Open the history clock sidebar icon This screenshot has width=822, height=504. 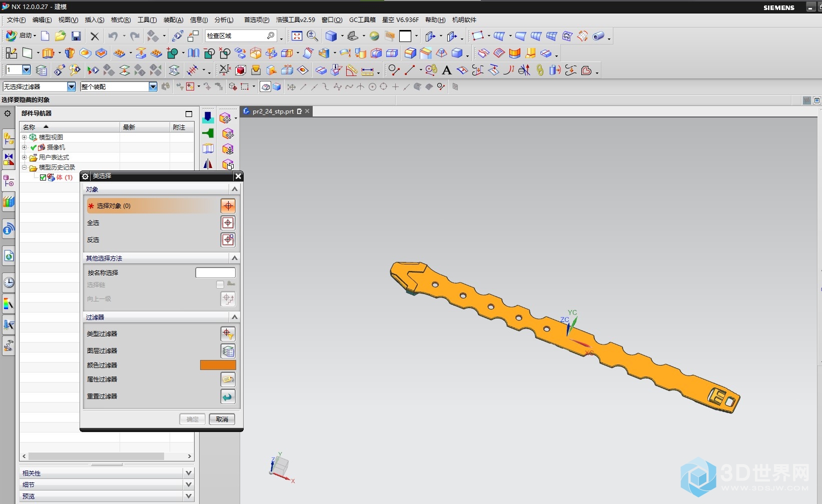point(9,282)
